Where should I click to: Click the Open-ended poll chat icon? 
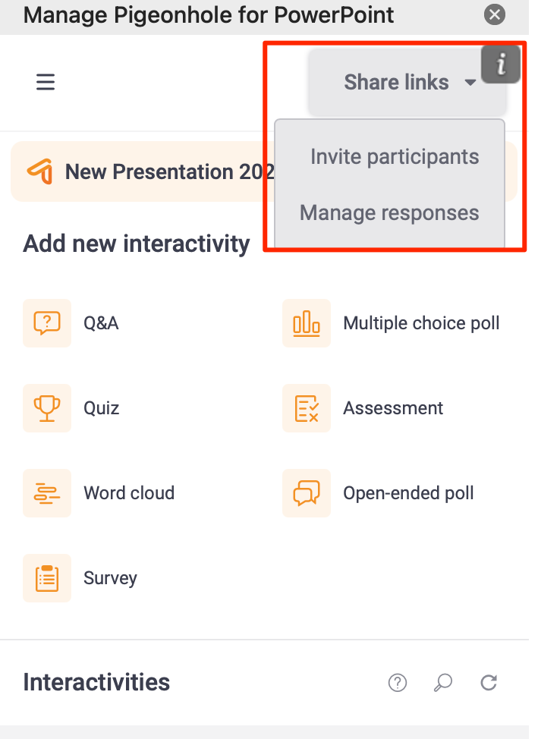(307, 493)
